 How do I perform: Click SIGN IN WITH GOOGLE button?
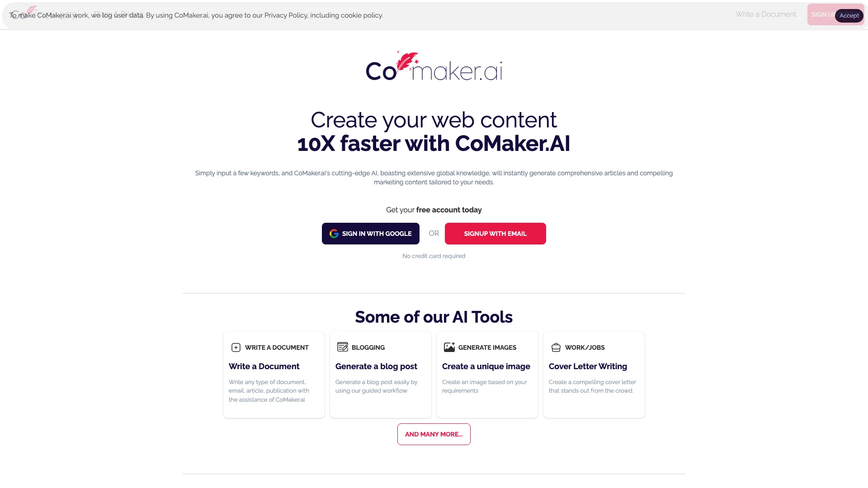click(370, 233)
